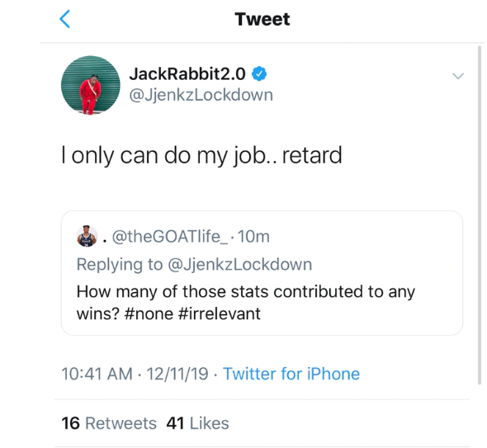Viewport: 487px width, 448px height.
Task: Click the vertical scrollbar on the right
Action: 480,215
